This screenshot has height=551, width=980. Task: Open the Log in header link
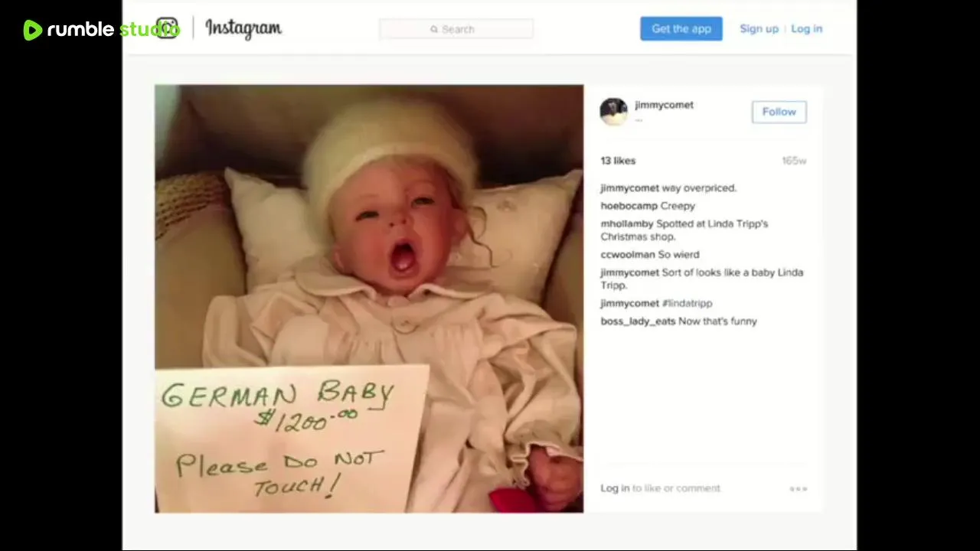point(806,29)
